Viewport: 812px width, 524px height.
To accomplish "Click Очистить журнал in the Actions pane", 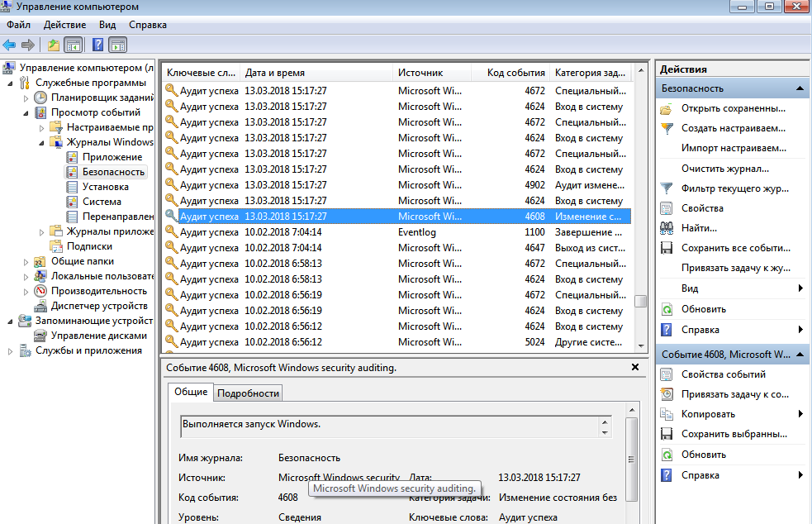I will point(724,169).
